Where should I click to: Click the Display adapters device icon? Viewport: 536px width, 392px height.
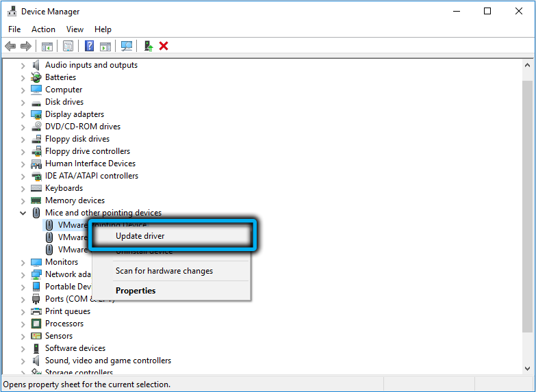[x=36, y=114]
